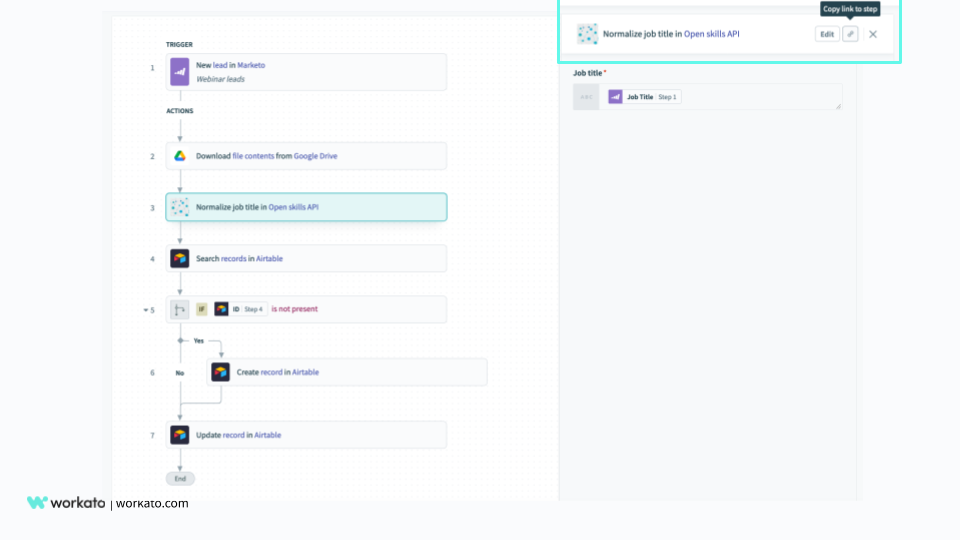Viewport: 960px width, 540px height.
Task: Click the Open skills API icon in the side panel header
Action: 587,34
